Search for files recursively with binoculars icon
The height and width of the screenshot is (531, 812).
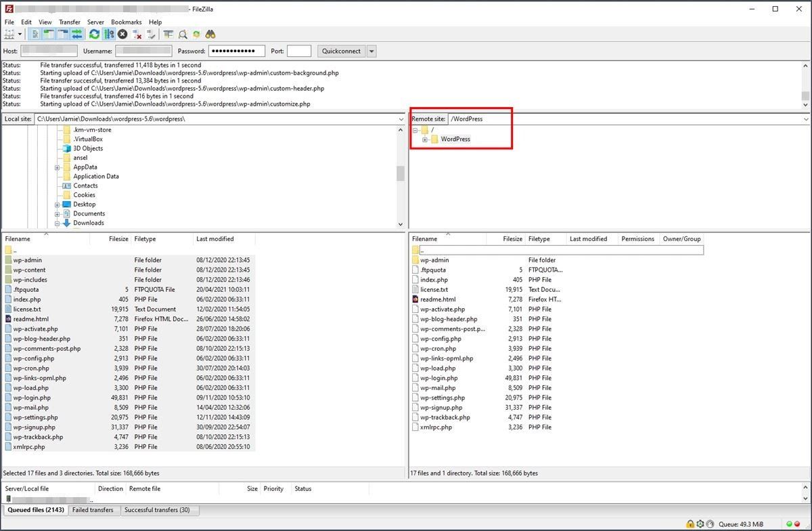coord(210,34)
